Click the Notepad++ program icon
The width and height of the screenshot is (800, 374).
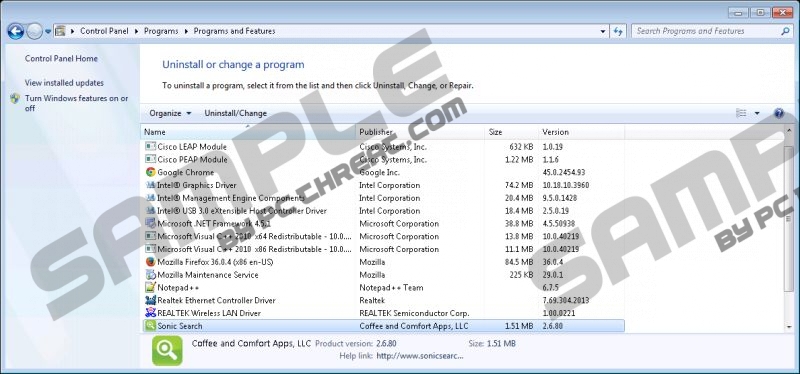click(x=150, y=287)
